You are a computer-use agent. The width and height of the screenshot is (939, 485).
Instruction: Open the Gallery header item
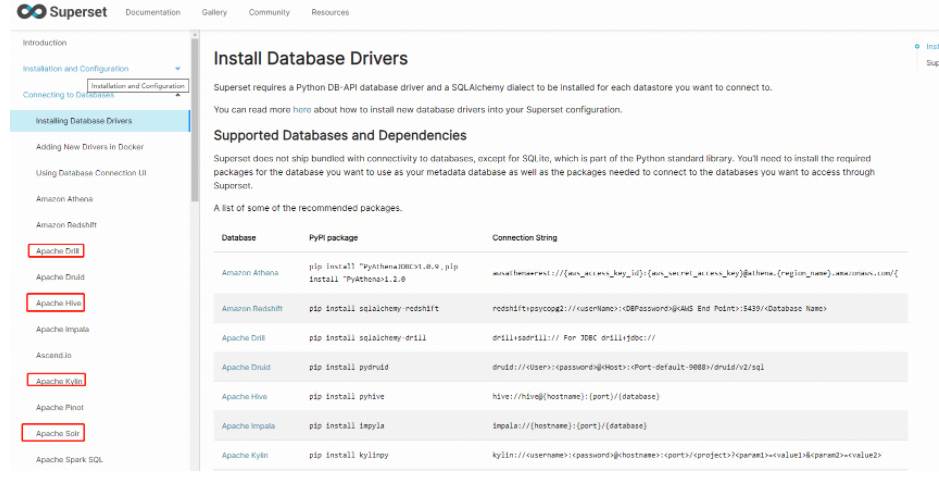(x=214, y=12)
